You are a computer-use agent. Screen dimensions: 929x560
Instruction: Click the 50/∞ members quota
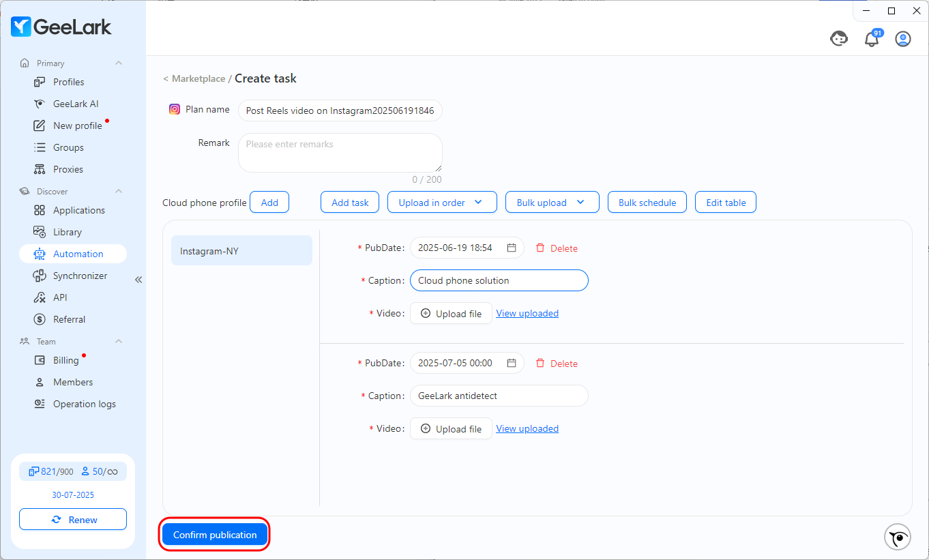tap(100, 471)
